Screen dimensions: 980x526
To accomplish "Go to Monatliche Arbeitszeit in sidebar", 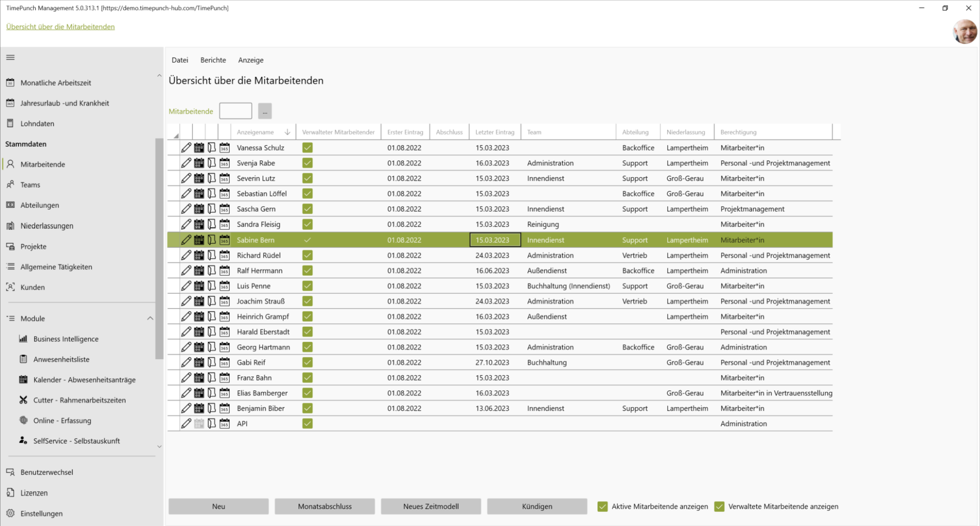I will (56, 83).
